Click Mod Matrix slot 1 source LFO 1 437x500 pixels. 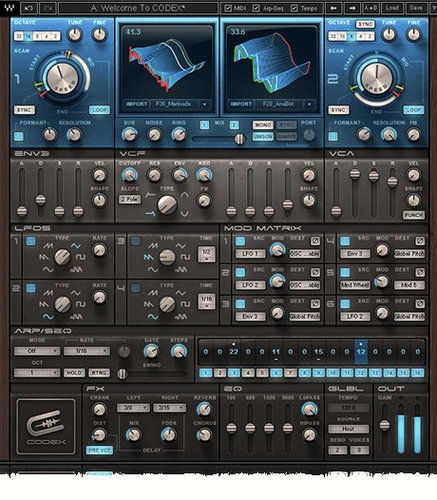[250, 254]
